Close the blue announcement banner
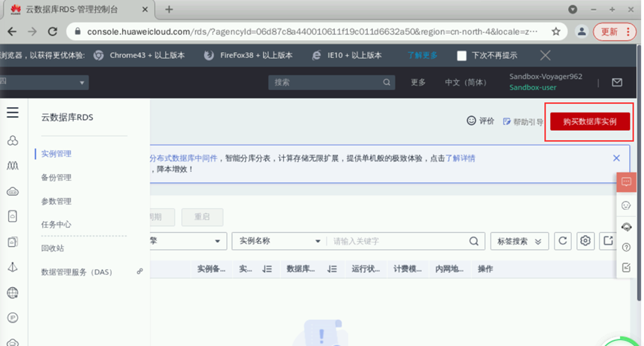The image size is (644, 346). point(616,158)
